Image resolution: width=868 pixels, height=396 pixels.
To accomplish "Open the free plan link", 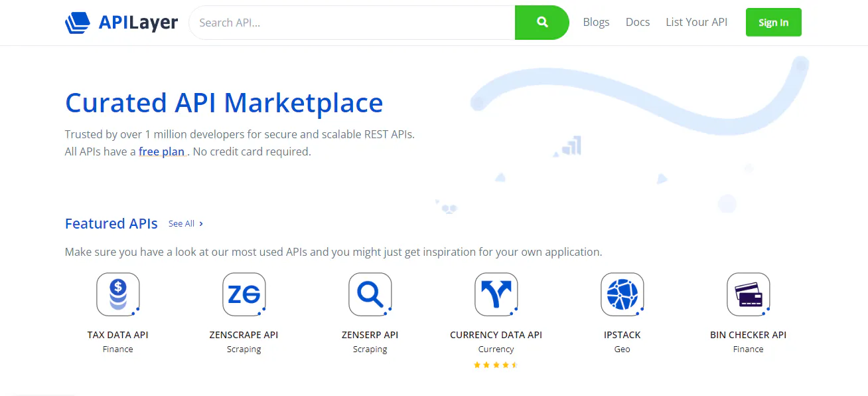I will point(161,151).
